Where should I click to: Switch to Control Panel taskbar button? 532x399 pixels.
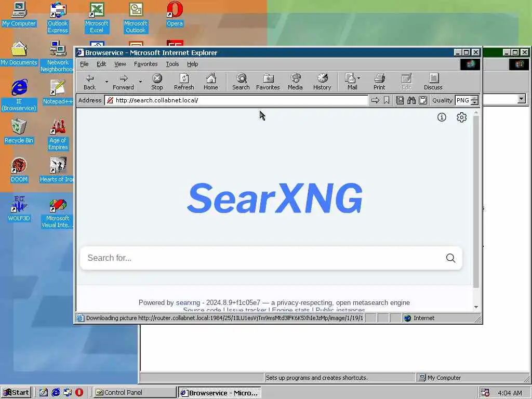point(134,393)
